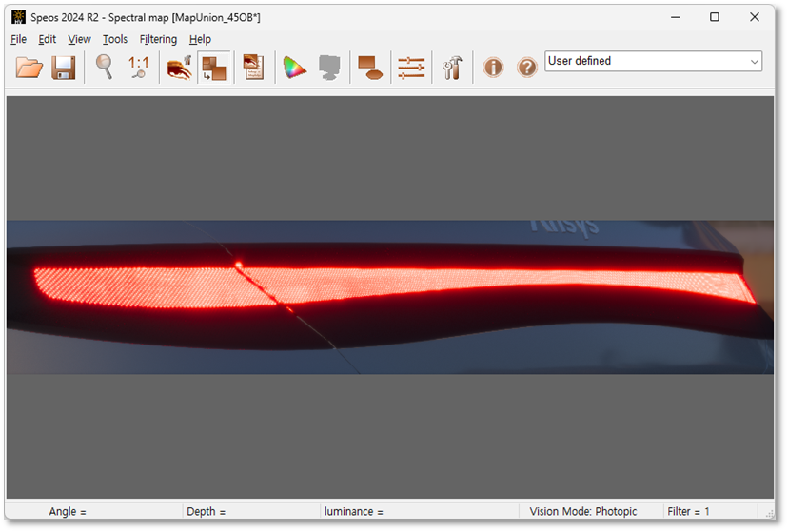Click the image document export icon

click(253, 68)
